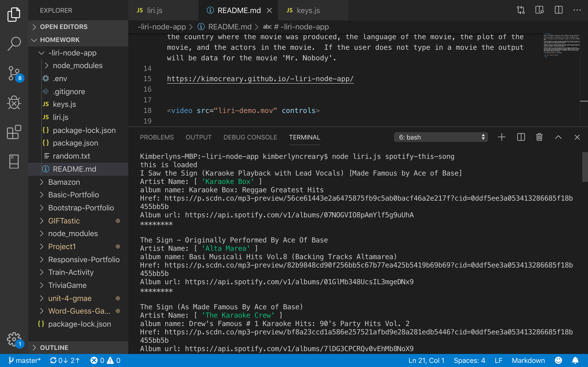Split the terminal pane
The height and width of the screenshot is (367, 588).
point(521,137)
